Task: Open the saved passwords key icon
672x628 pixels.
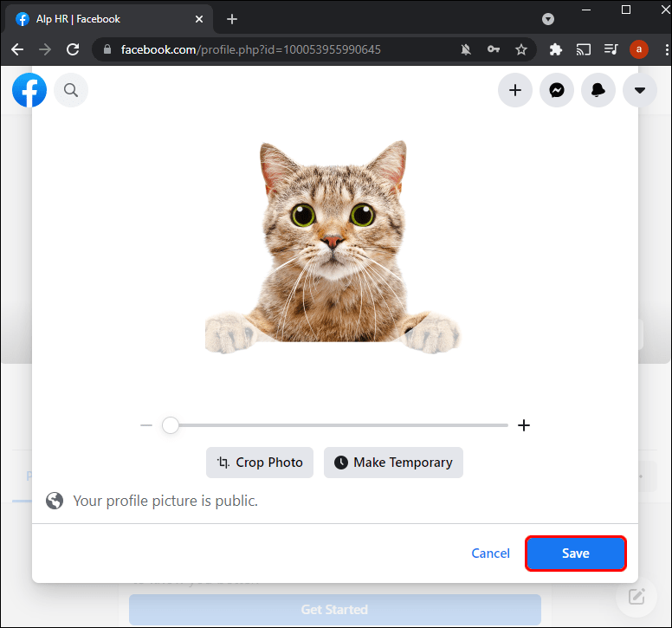Action: 494,49
